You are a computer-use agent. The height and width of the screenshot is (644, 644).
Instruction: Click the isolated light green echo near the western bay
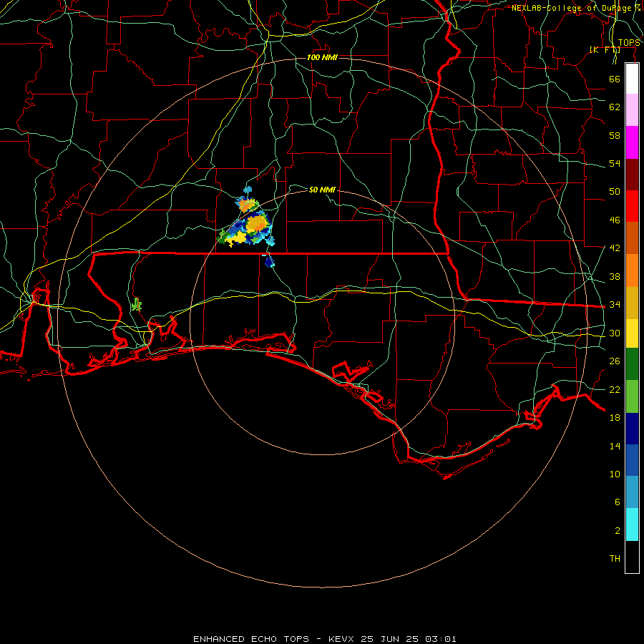point(137,305)
